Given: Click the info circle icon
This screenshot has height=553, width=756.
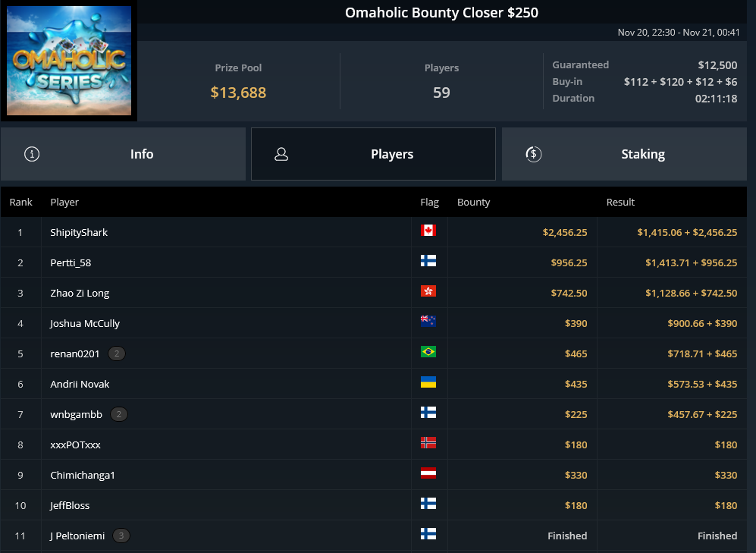Looking at the screenshot, I should (x=32, y=154).
